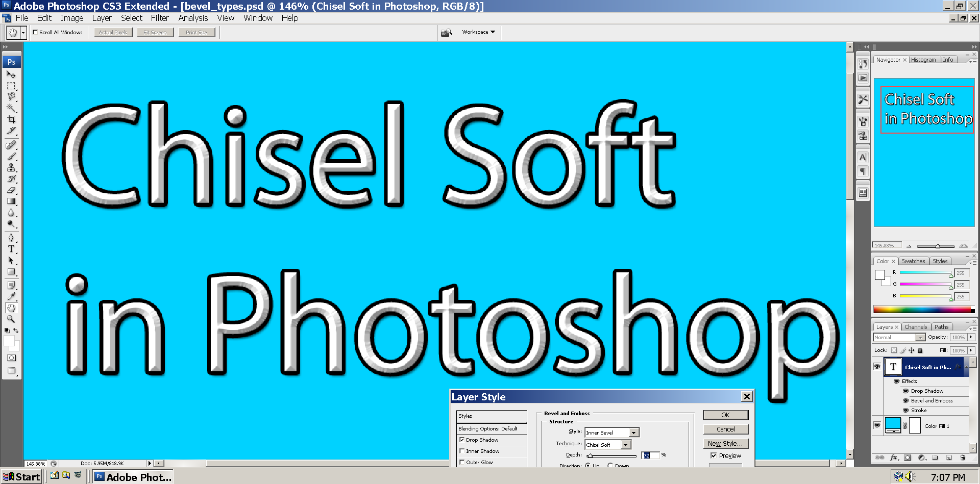Click the Fit Screen button
The image size is (980, 484).
[155, 32]
